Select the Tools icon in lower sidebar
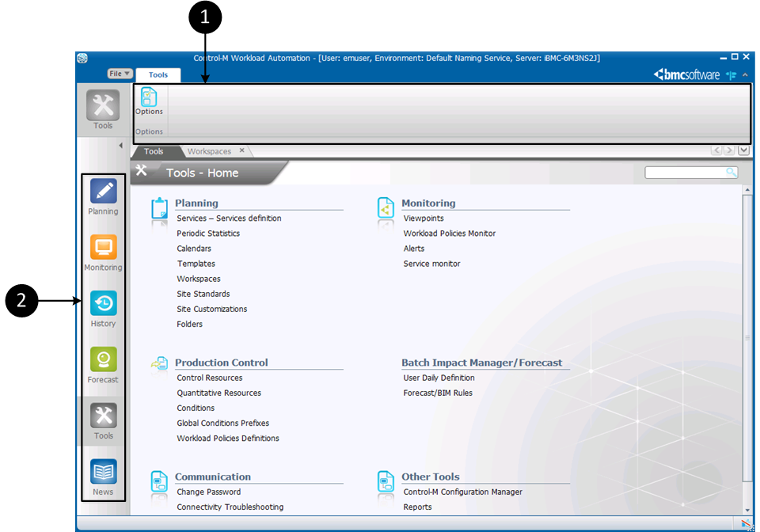This screenshot has height=532, width=760. tap(103, 416)
